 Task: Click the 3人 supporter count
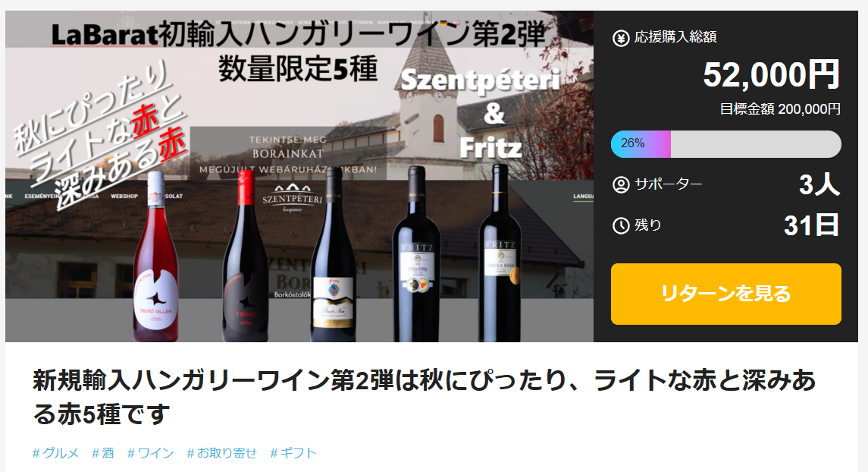point(819,184)
